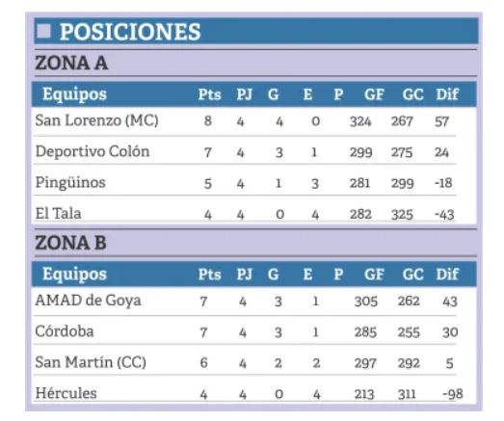
Task: Select the POSICIONES title banner
Action: (256, 31)
